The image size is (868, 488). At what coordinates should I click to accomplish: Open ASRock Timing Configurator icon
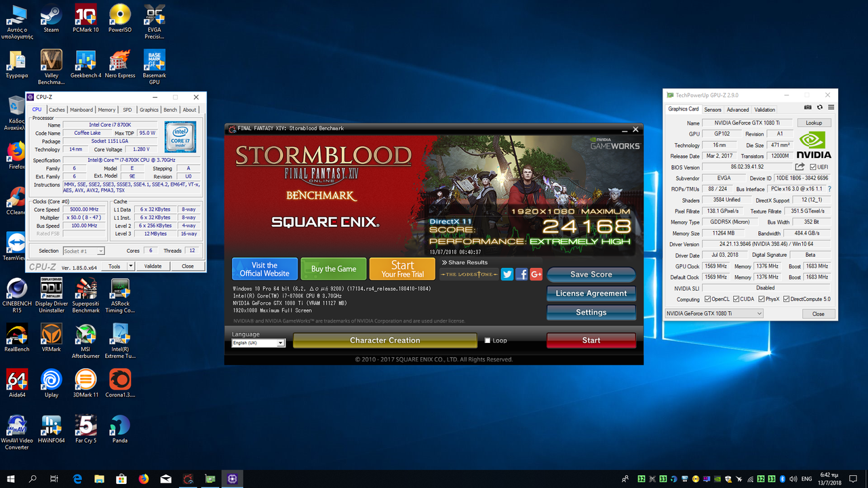tap(120, 295)
